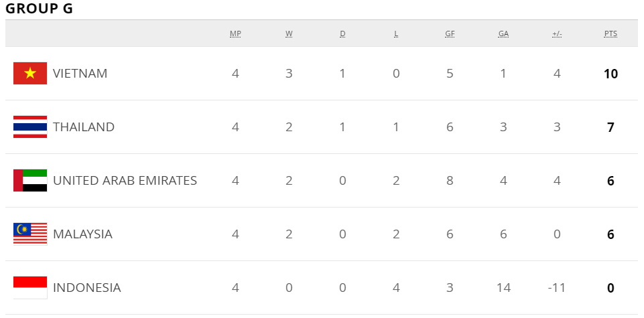Select Vietnam's 10 points value
Image resolution: width=644 pixels, height=318 pixels.
coord(610,74)
